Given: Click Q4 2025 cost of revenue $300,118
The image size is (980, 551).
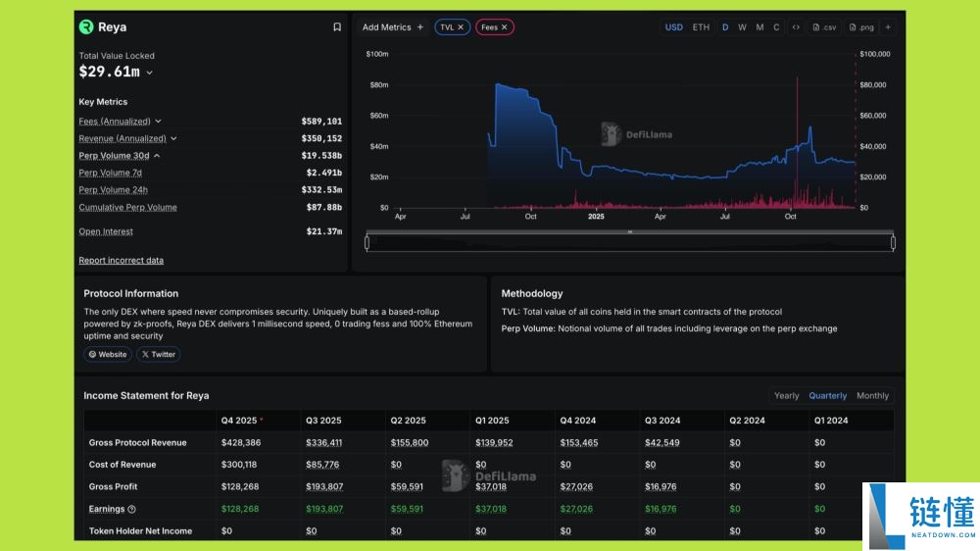Looking at the screenshot, I should pos(239,465).
